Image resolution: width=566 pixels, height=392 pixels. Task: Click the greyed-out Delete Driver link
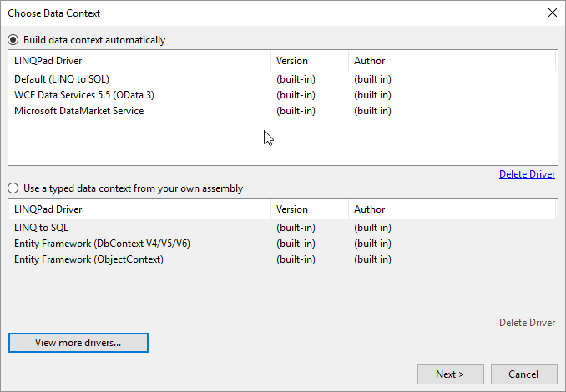coord(527,323)
